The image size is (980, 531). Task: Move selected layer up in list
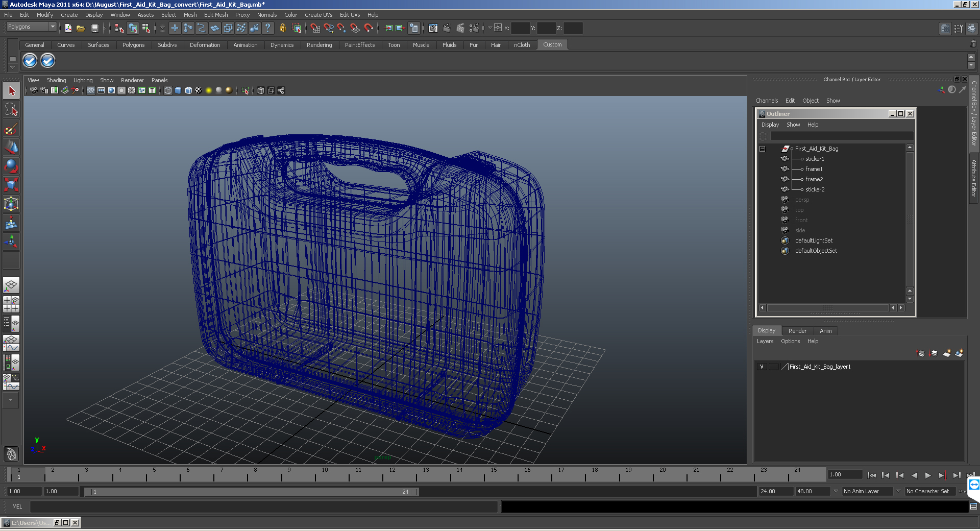point(921,353)
